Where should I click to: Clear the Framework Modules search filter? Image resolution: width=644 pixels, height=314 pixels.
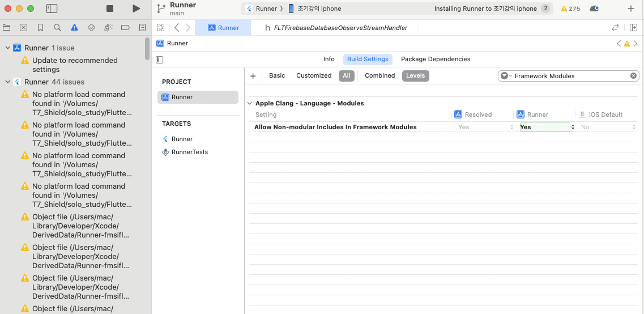(x=633, y=75)
